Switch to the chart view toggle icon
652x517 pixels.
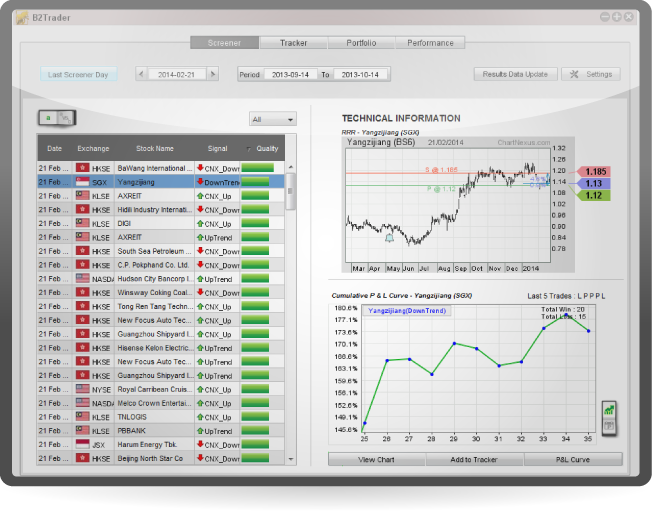[65, 118]
